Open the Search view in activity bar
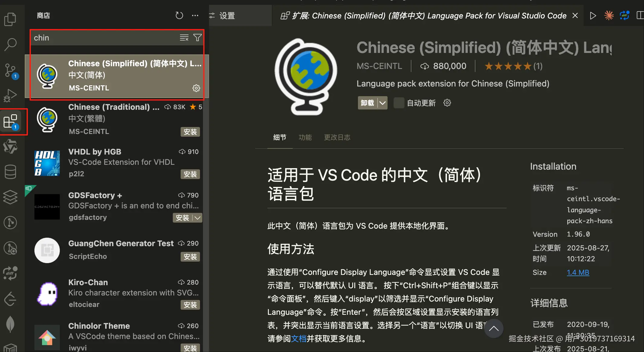 pyautogui.click(x=10, y=45)
